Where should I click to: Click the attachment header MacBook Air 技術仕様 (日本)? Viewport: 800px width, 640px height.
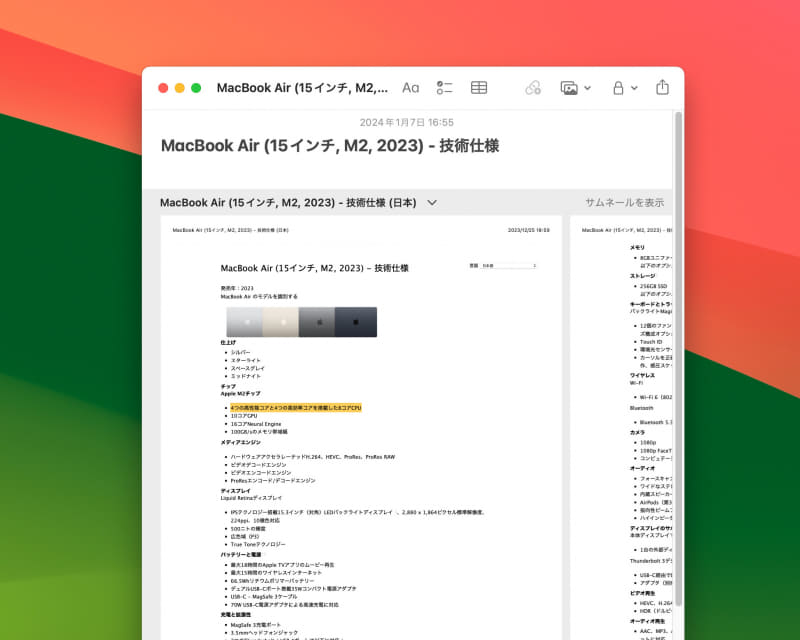[290, 202]
